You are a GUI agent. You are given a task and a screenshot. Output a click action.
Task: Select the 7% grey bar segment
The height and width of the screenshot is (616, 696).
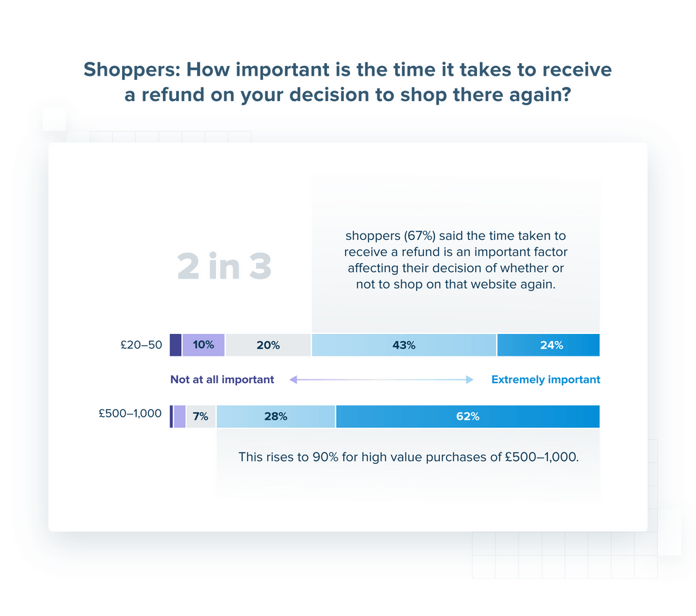pyautogui.click(x=201, y=417)
